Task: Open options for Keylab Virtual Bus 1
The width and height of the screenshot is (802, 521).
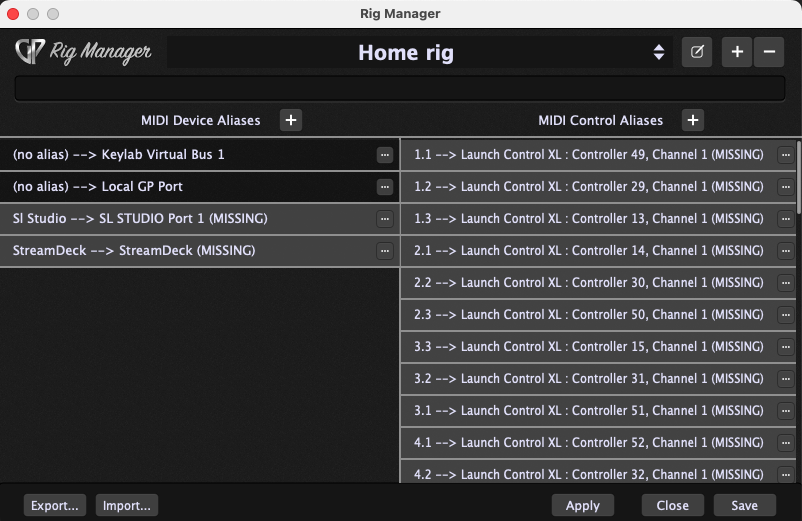Action: pyautogui.click(x=385, y=155)
